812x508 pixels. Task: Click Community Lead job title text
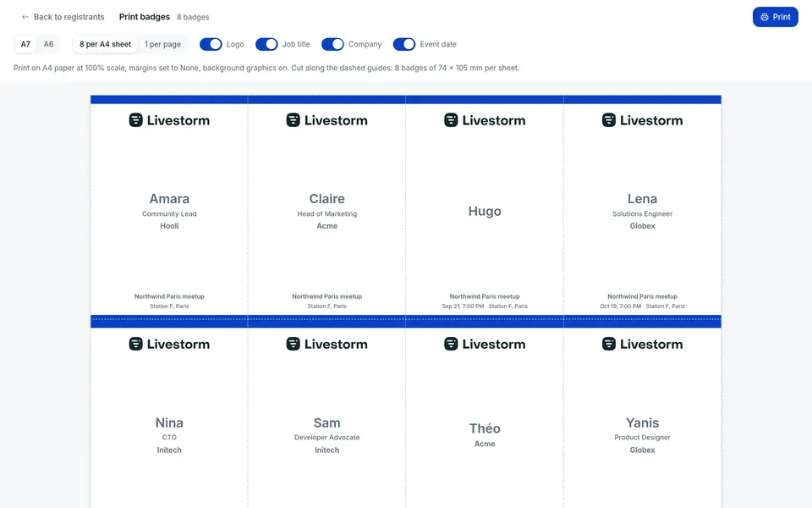click(169, 213)
